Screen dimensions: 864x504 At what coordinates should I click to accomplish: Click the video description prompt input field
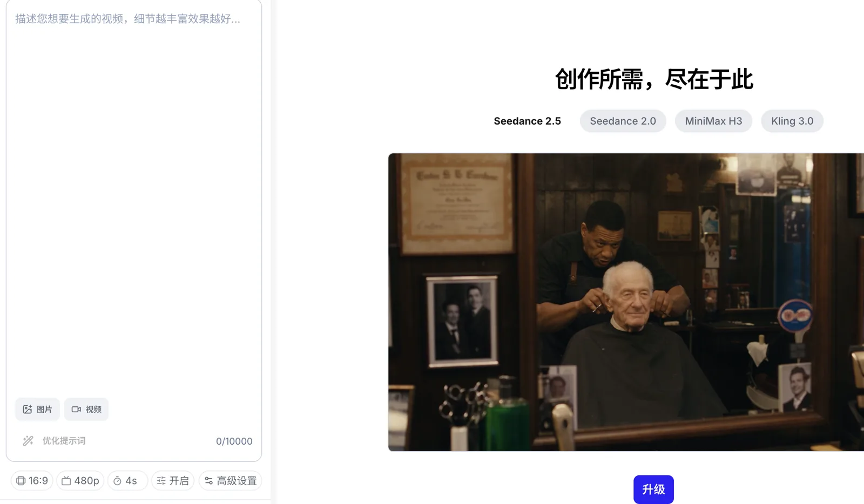click(134, 200)
